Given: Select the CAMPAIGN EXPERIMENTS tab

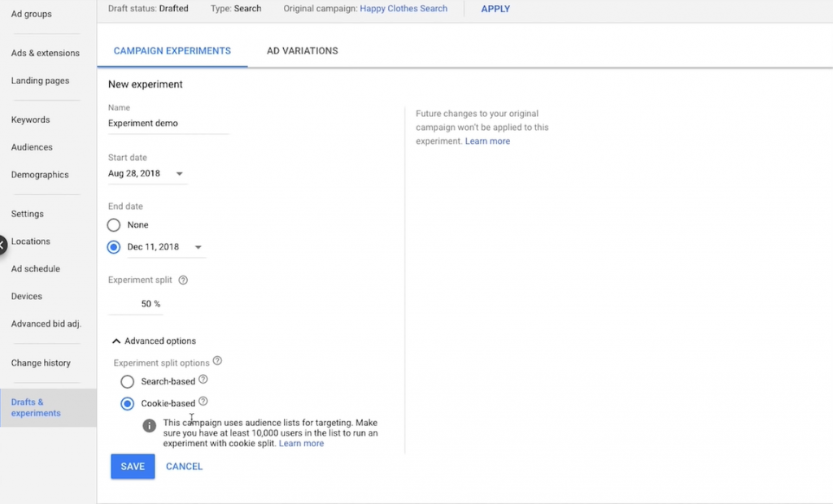Looking at the screenshot, I should click(172, 50).
